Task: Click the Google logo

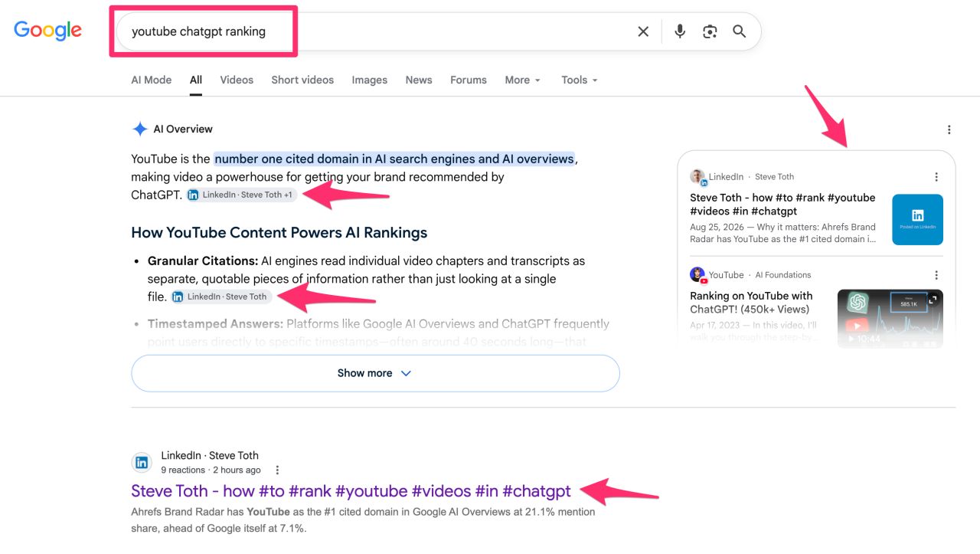Action: 47,30
